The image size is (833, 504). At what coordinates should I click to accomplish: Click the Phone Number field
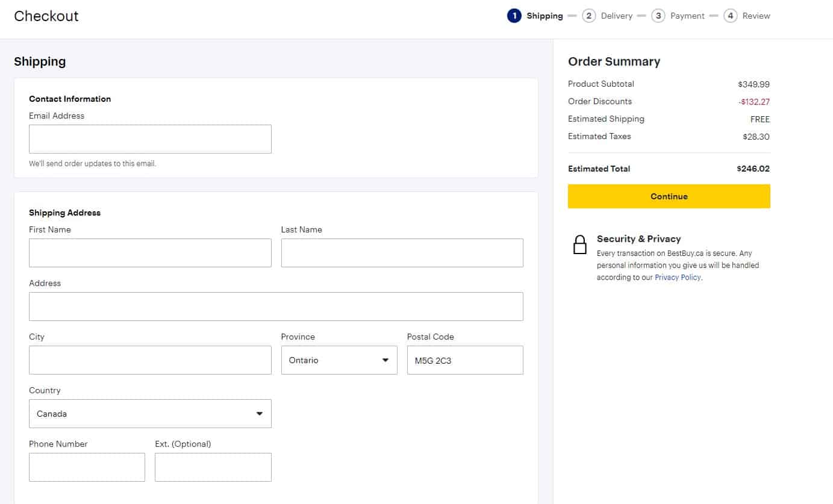click(87, 467)
